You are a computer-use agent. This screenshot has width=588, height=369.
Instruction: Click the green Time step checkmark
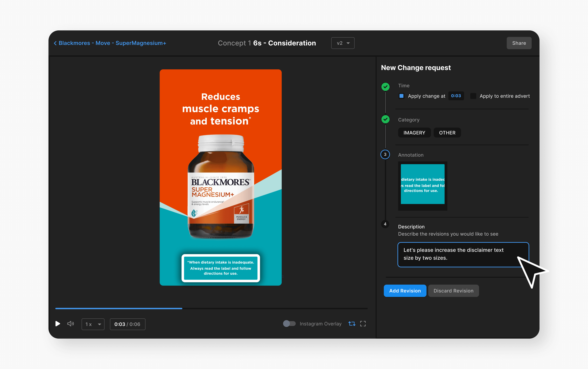pos(385,87)
